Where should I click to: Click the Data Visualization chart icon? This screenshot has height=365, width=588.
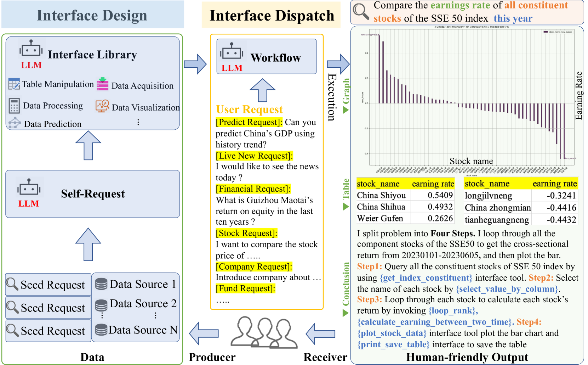point(102,106)
